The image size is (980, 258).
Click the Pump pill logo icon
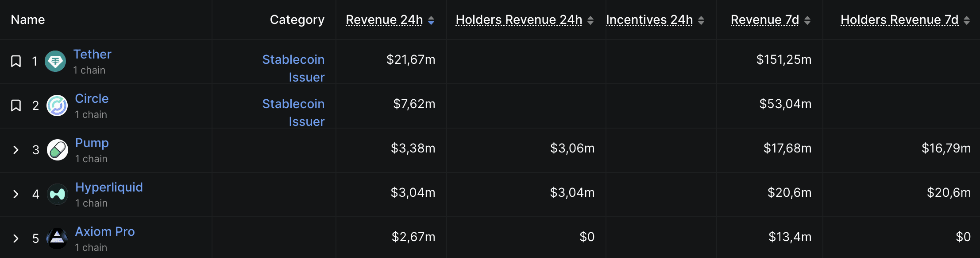pyautogui.click(x=58, y=150)
